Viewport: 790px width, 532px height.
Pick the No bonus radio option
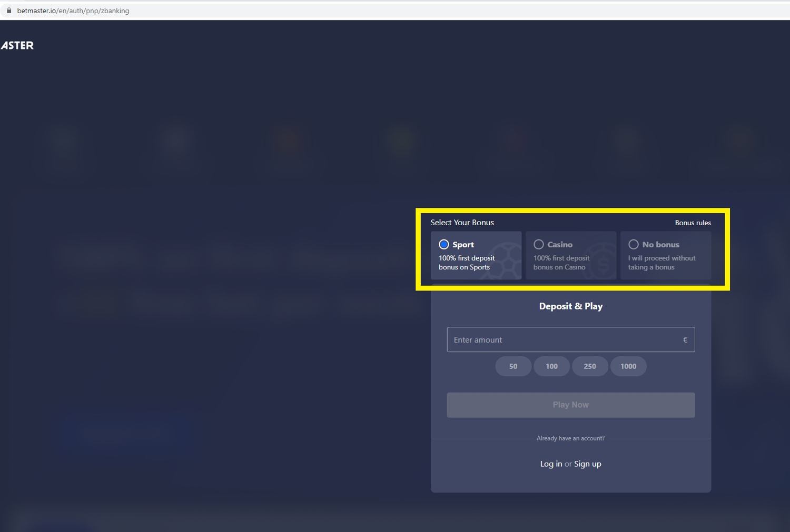pyautogui.click(x=633, y=245)
